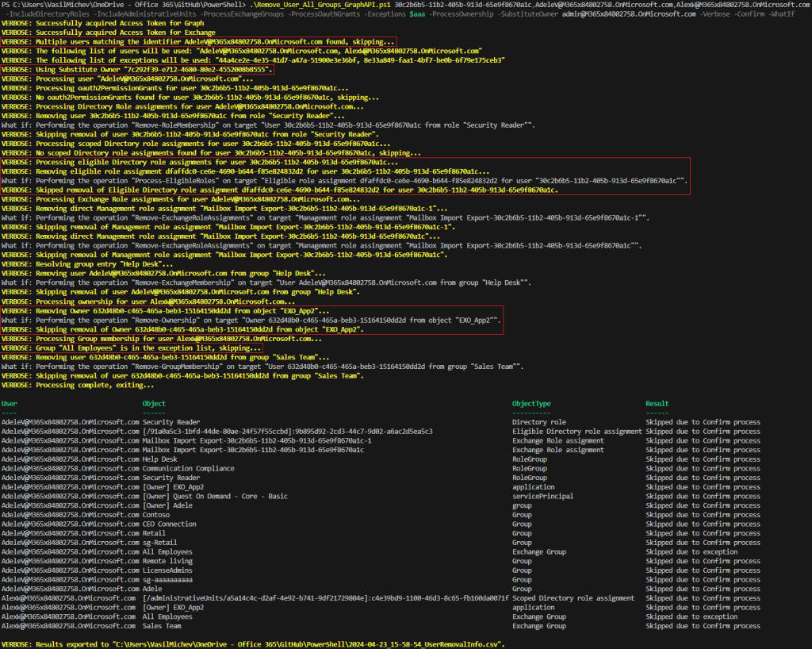This screenshot has height=649, width=812.
Task: Select 'Eligible Directory role assignment' object type cell
Action: (x=577, y=432)
